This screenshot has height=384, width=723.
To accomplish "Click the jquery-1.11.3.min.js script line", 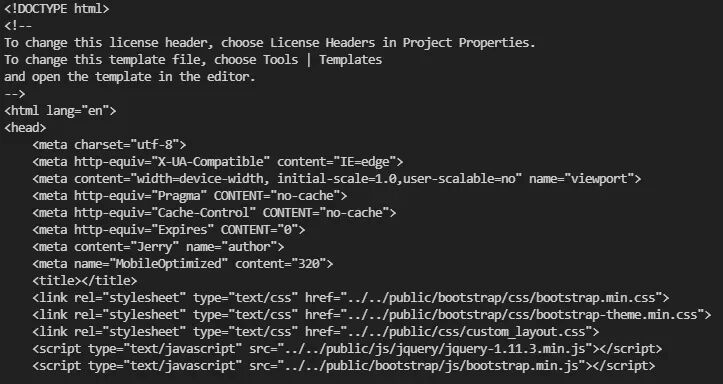I will [x=347, y=349].
